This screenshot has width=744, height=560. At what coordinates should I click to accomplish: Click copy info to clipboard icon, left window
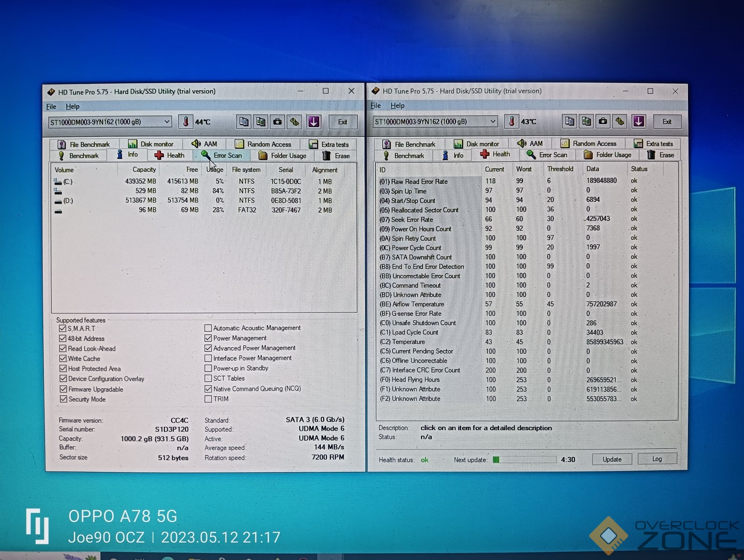click(x=244, y=122)
